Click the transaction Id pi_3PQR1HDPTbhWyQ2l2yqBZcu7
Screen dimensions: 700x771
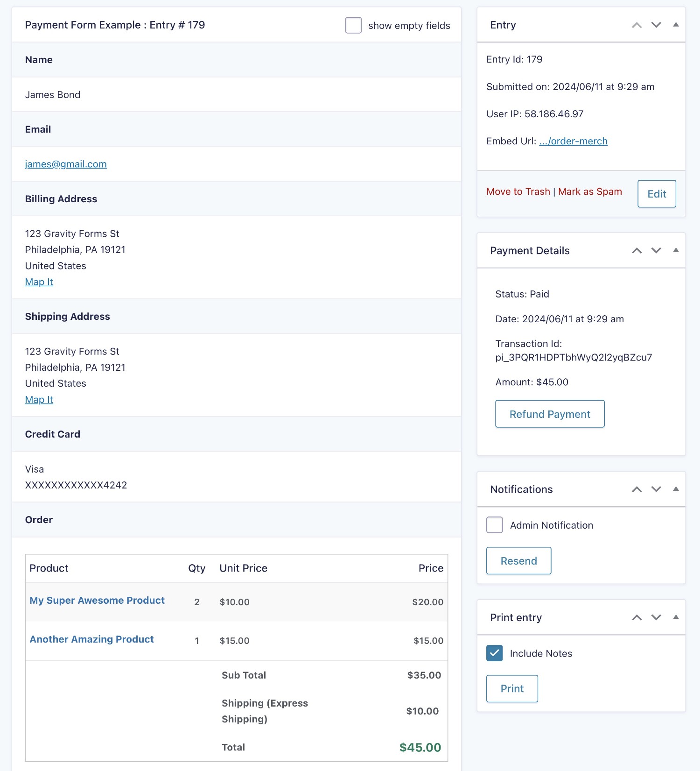pos(574,357)
